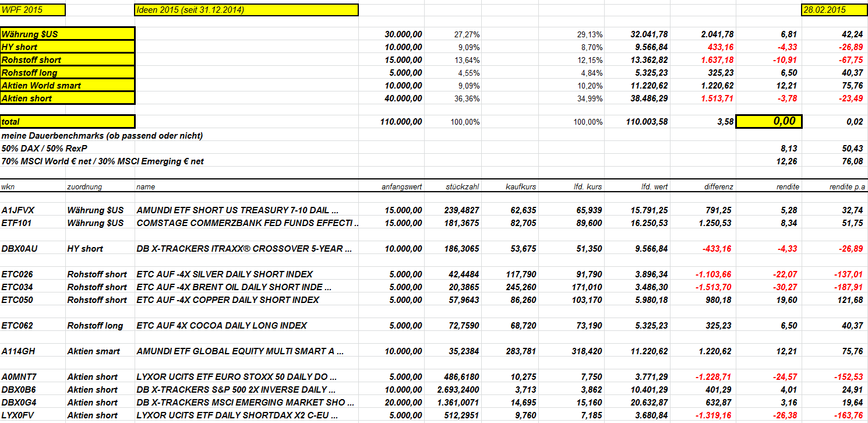Click the "anfangswert" column header

[401, 187]
